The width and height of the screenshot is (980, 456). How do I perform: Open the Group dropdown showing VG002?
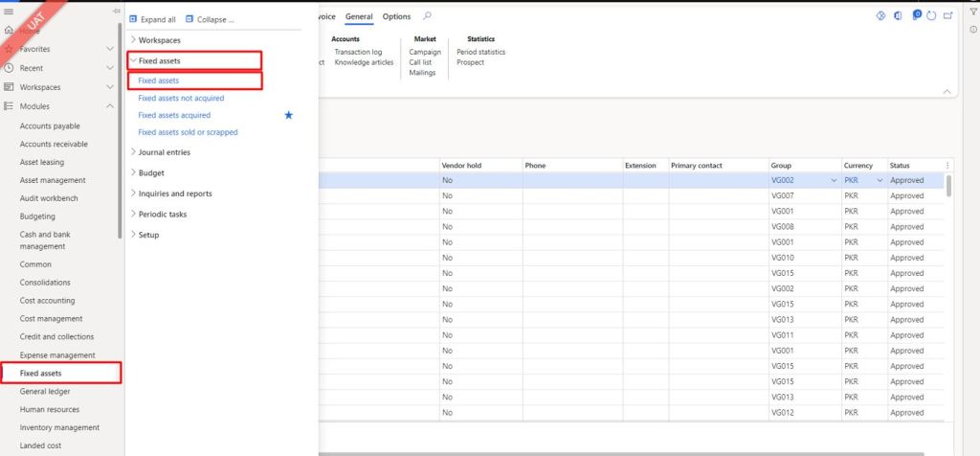834,180
